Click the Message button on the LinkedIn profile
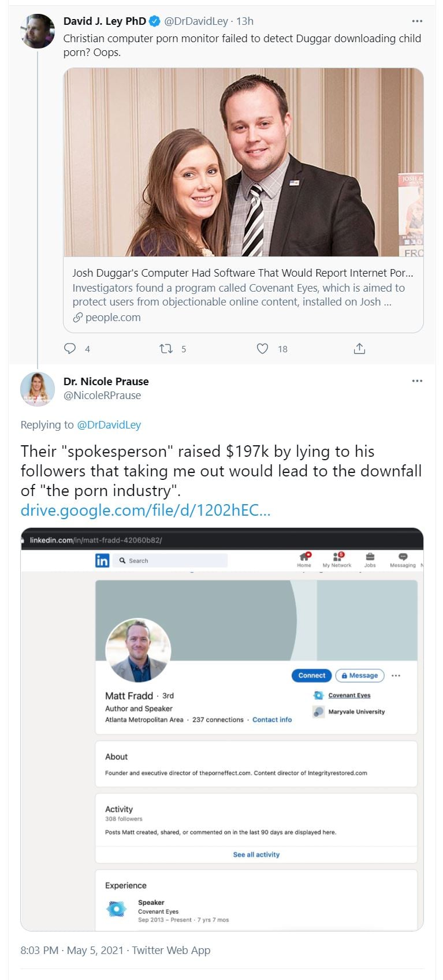443x980 pixels. coord(360,676)
